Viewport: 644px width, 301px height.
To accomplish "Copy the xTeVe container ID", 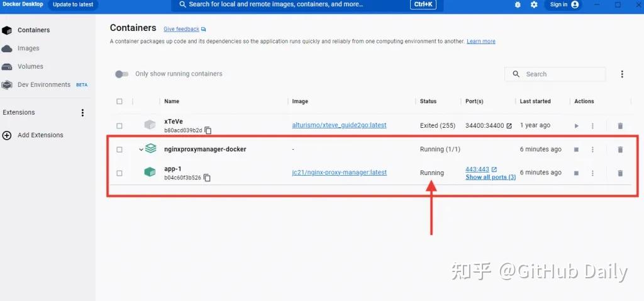I will 208,130.
